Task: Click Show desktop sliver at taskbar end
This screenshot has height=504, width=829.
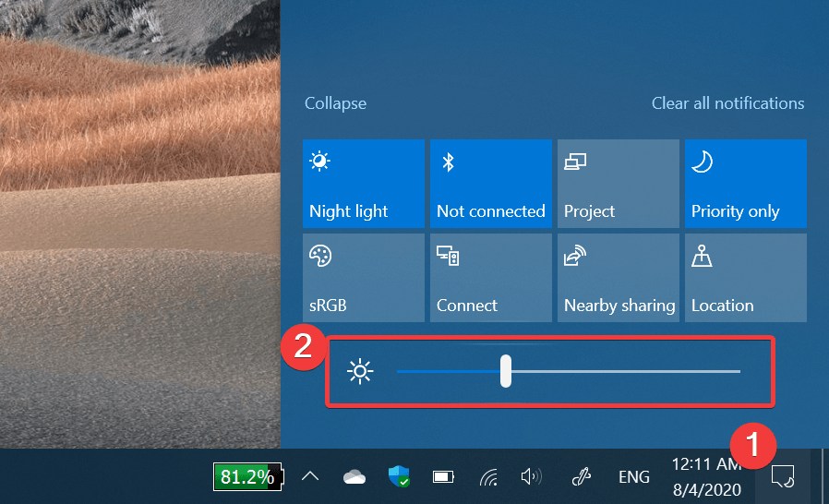Action: click(x=824, y=476)
